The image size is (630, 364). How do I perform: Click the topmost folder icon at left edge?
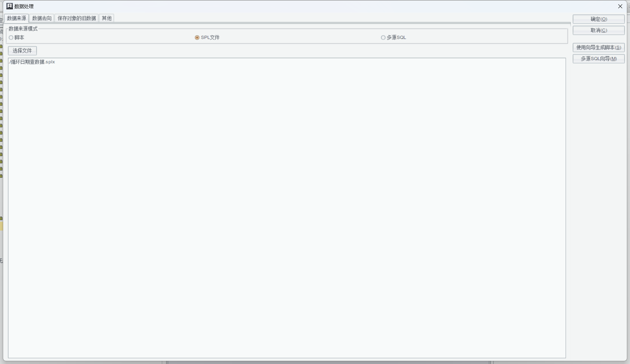pyautogui.click(x=1, y=46)
